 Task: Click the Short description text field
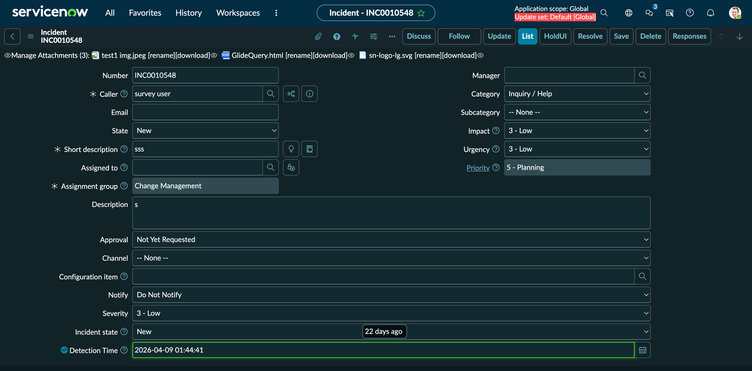[205, 149]
